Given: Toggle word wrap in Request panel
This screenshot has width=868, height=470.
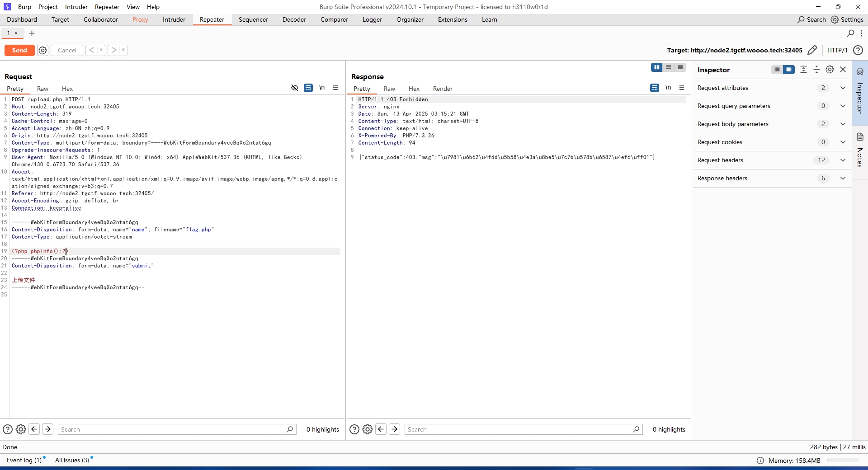Looking at the screenshot, I should pyautogui.click(x=308, y=88).
